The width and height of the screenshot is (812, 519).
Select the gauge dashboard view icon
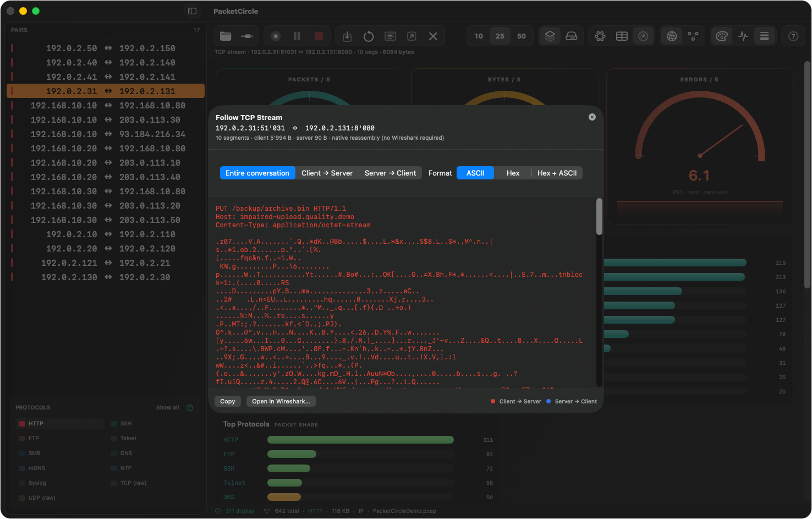(x=643, y=36)
